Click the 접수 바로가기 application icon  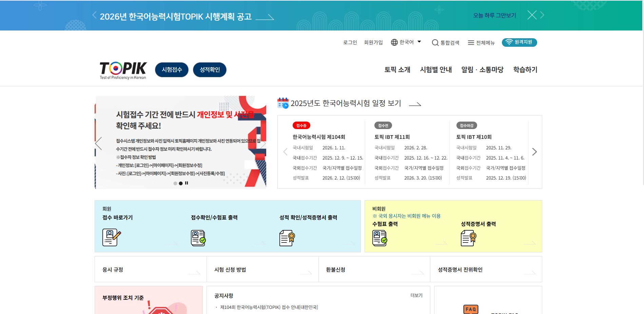pos(112,237)
